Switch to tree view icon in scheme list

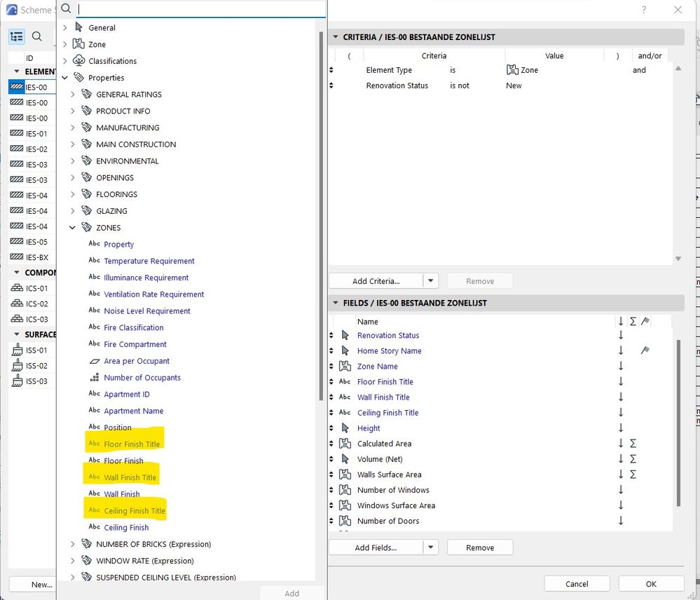17,36
